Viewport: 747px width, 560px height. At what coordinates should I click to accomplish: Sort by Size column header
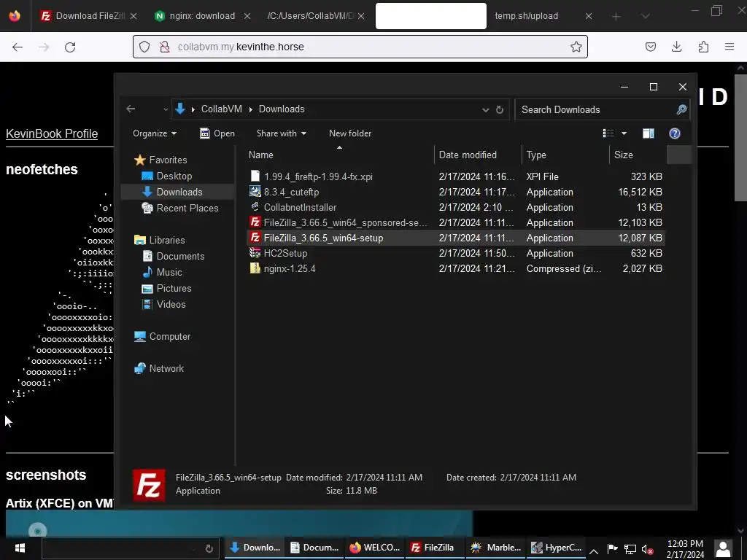638,155
